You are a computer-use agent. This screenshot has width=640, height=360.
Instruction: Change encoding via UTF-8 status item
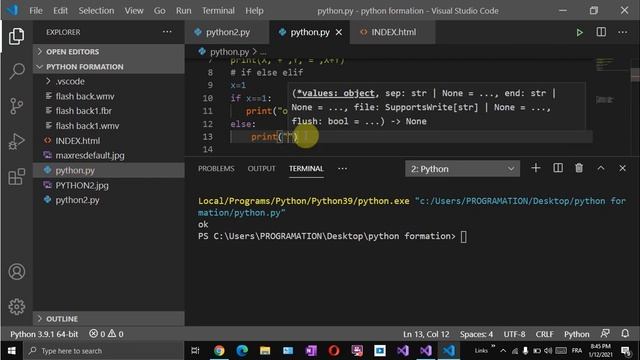click(x=514, y=334)
